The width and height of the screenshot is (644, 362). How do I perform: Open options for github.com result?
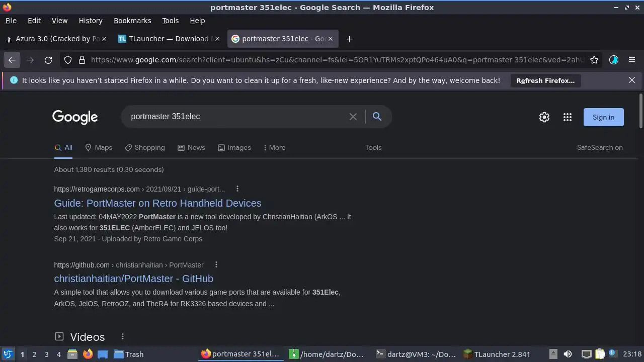pos(216,265)
